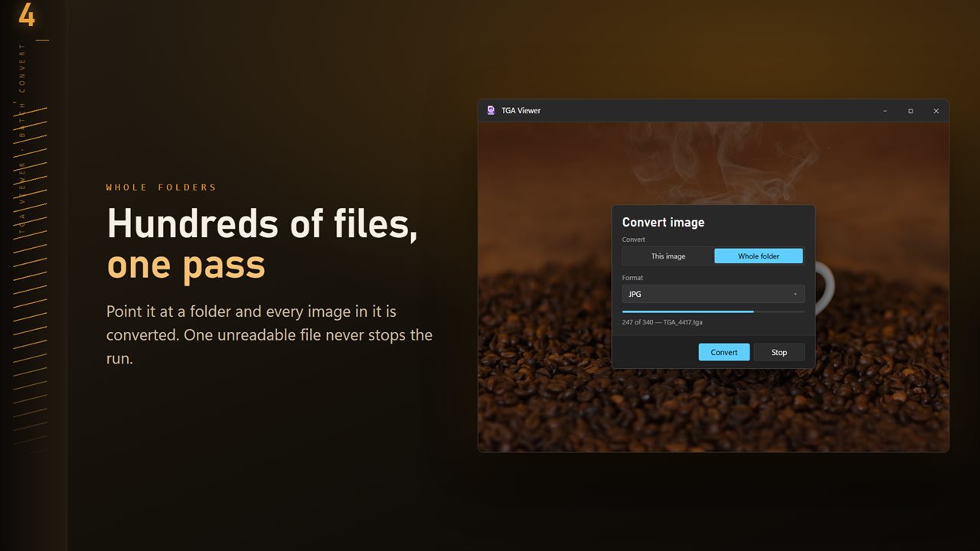Click the "Hundreds of files," headline
The height and width of the screenshot is (551, 980).
[x=262, y=223]
